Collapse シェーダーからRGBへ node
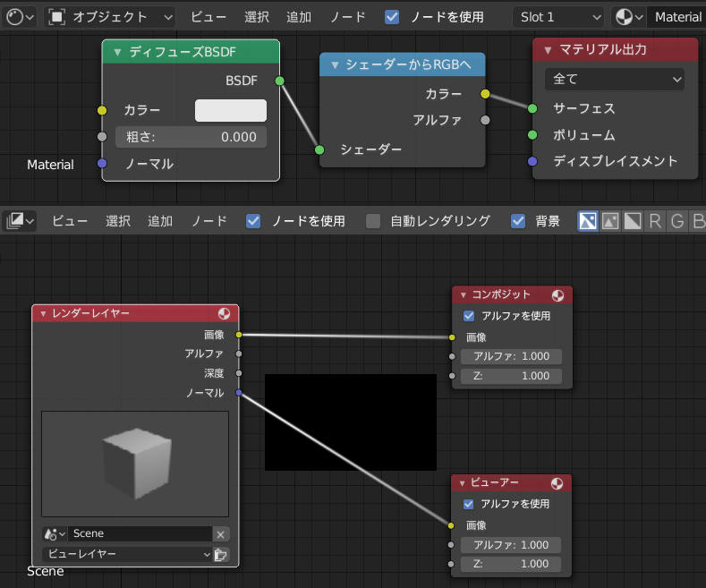Viewport: 706px width, 588px height. 335,64
